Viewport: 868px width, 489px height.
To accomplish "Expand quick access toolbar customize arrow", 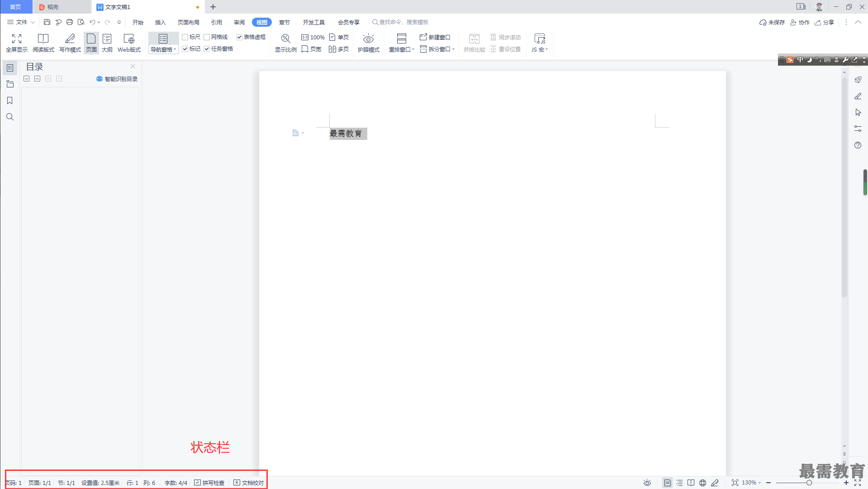I will pos(119,22).
